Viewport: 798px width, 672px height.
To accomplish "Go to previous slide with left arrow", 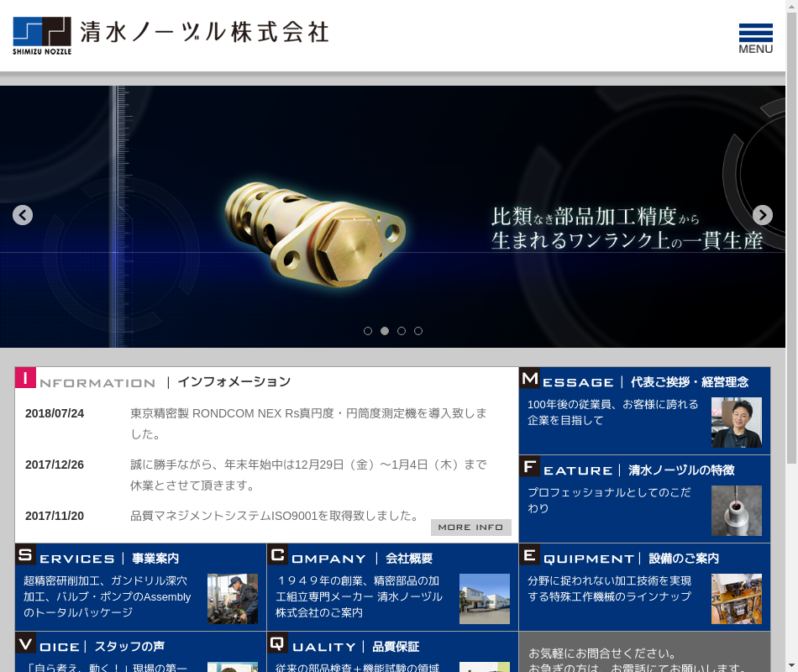I will 23,215.
